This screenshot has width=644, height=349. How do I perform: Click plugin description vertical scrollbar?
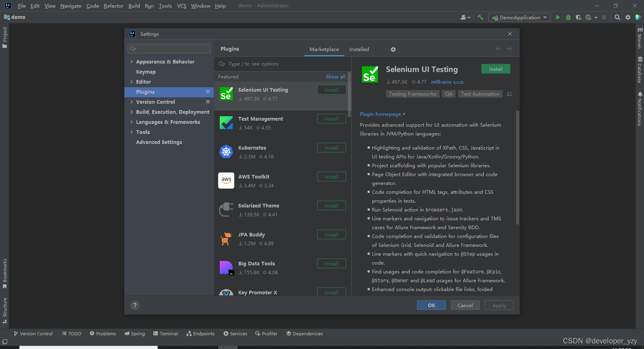click(517, 168)
